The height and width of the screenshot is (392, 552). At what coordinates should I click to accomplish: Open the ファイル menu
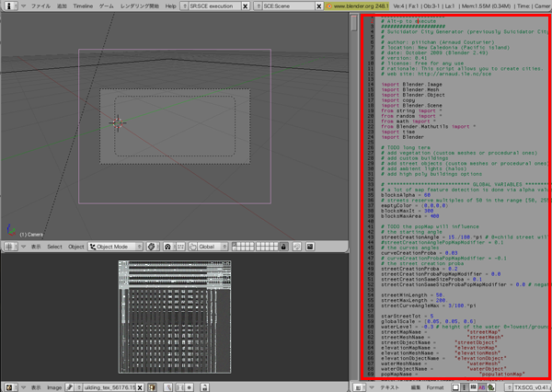pos(40,6)
